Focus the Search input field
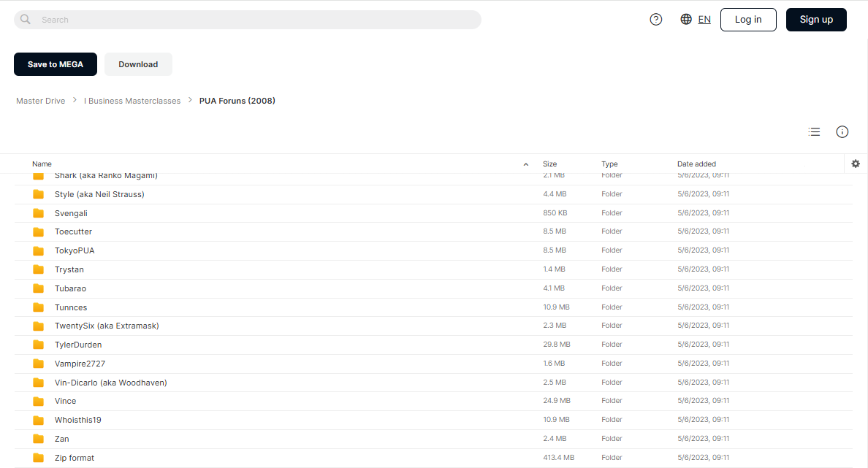The image size is (868, 468). pyautogui.click(x=248, y=20)
